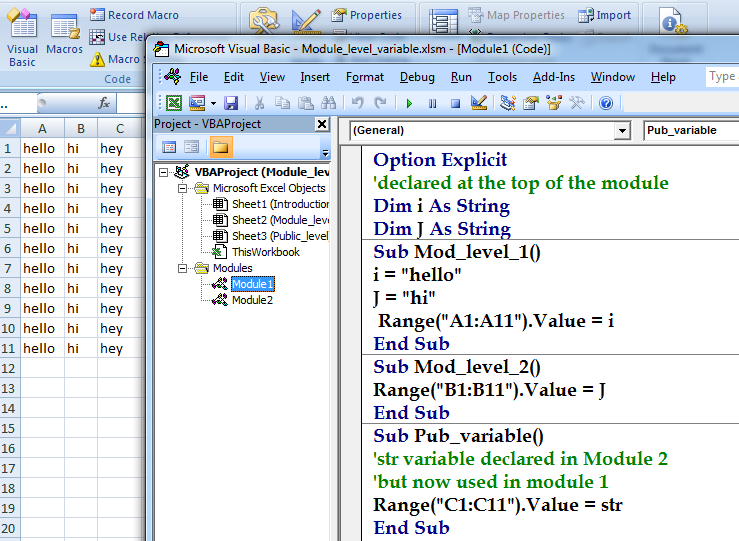Click the blue Help question icon
739x541 pixels.
(606, 103)
